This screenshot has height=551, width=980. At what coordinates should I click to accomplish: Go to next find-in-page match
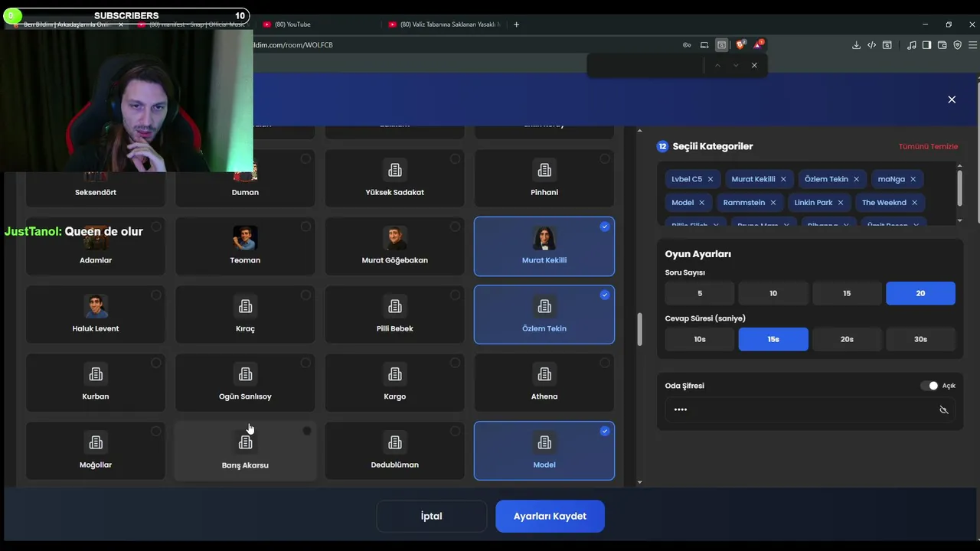click(736, 65)
